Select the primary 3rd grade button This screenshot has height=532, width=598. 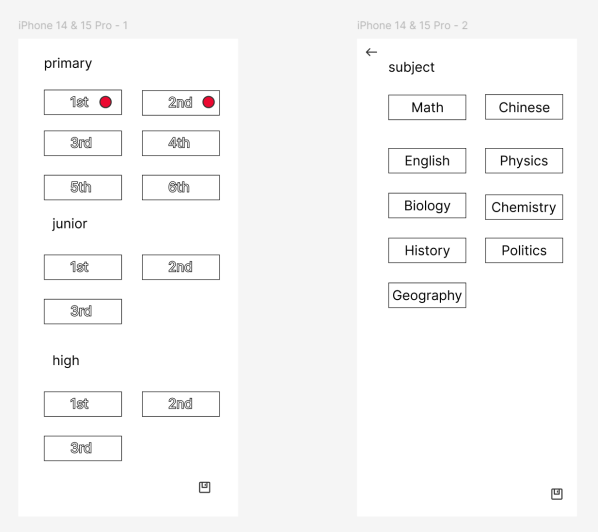pyautogui.click(x=83, y=143)
